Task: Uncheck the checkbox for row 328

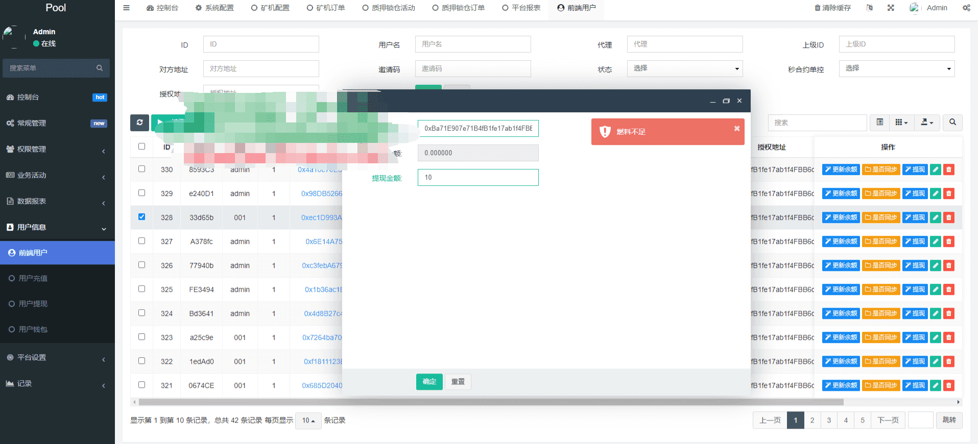Action: click(142, 217)
